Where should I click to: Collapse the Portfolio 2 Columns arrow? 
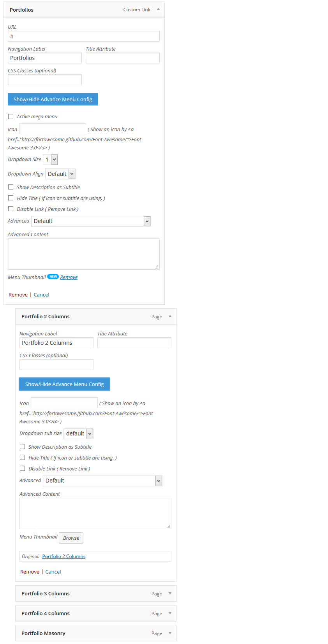(x=170, y=316)
